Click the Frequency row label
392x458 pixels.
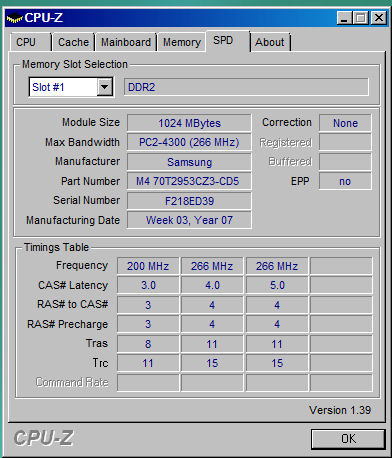pos(82,265)
